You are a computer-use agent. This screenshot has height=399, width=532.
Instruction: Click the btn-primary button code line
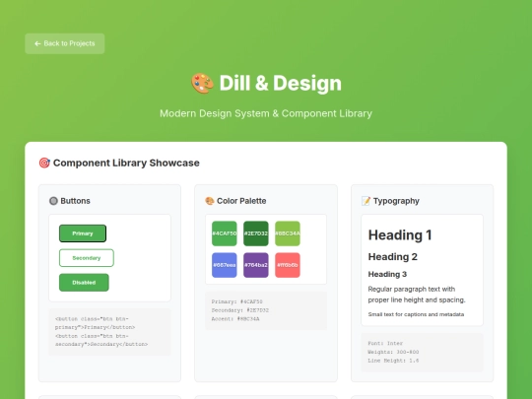[x=95, y=323]
